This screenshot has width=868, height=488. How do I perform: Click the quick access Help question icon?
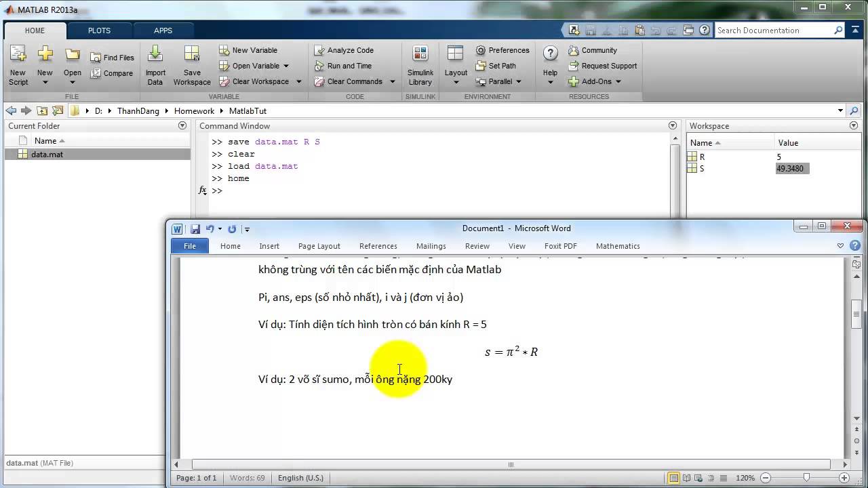click(x=705, y=30)
